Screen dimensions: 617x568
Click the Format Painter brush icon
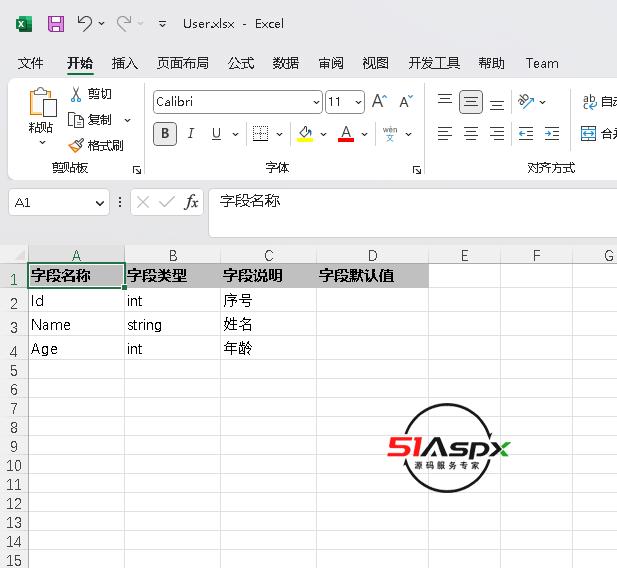coord(76,145)
